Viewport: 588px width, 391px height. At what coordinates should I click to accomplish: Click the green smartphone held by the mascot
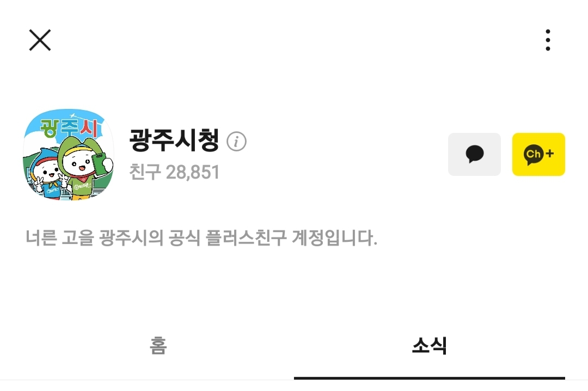100,164
